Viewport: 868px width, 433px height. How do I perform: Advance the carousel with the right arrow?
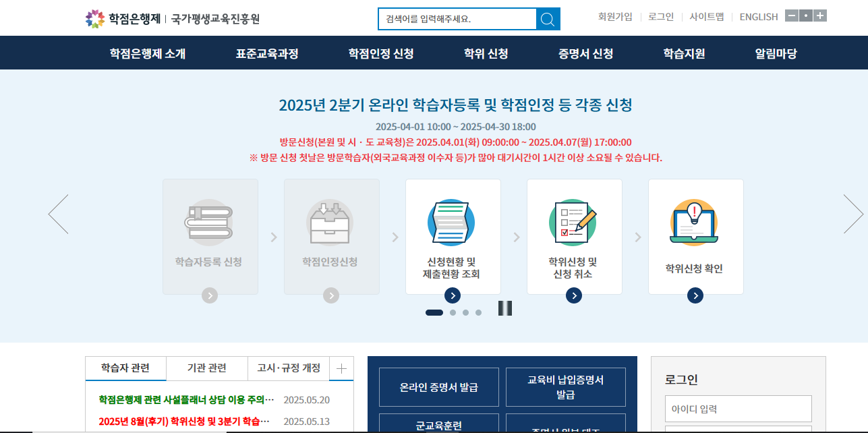click(x=854, y=213)
